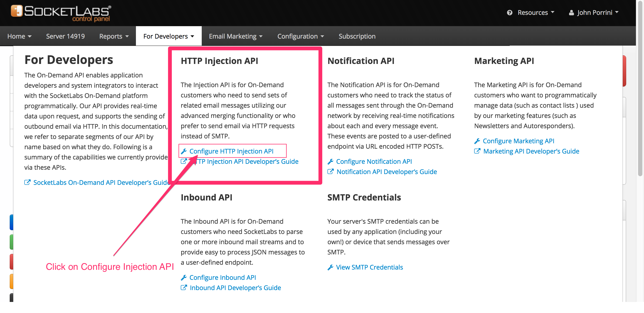Click external link icon beside Notification API Developer's Guide

(x=331, y=172)
